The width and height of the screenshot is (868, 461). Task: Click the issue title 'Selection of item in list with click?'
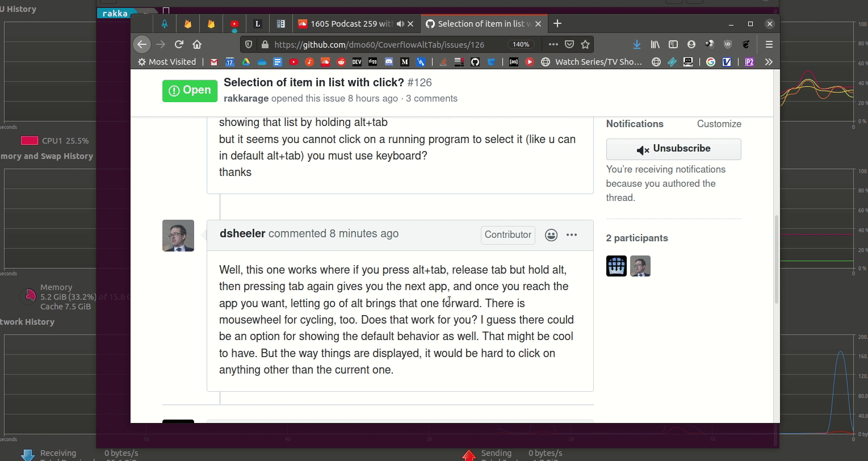(x=313, y=82)
